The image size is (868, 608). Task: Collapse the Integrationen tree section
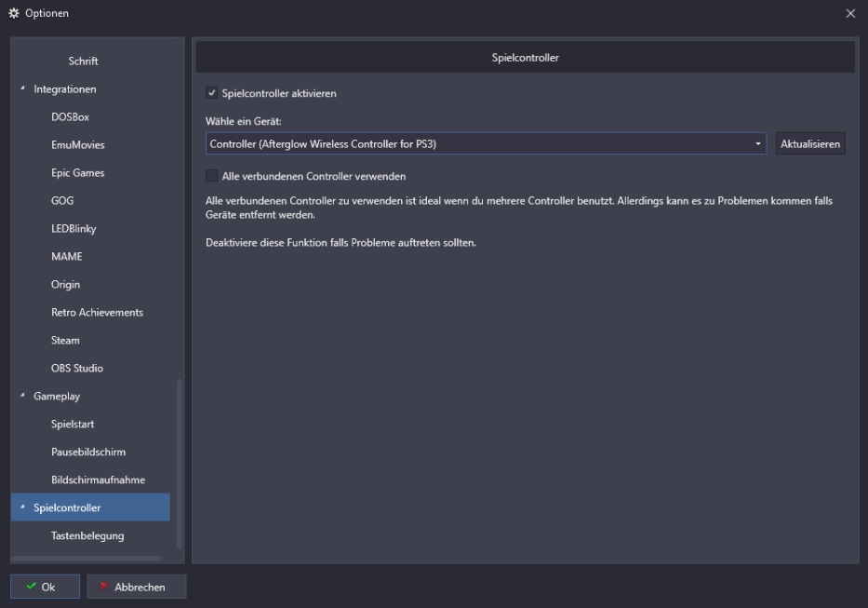tap(22, 88)
